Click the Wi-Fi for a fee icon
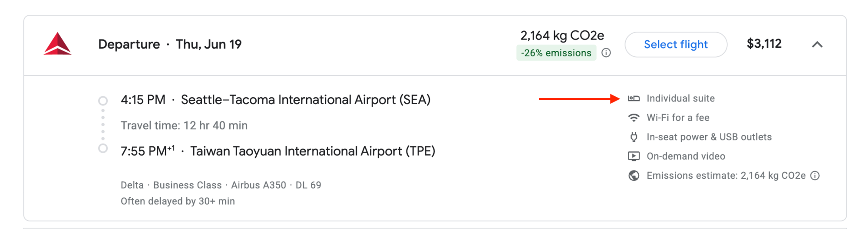This screenshot has width=868, height=229. click(634, 118)
